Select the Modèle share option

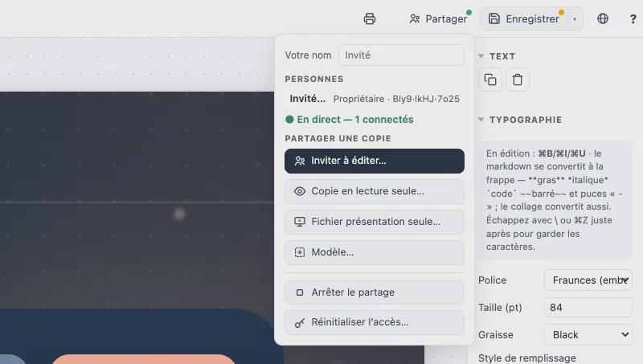pos(375,252)
